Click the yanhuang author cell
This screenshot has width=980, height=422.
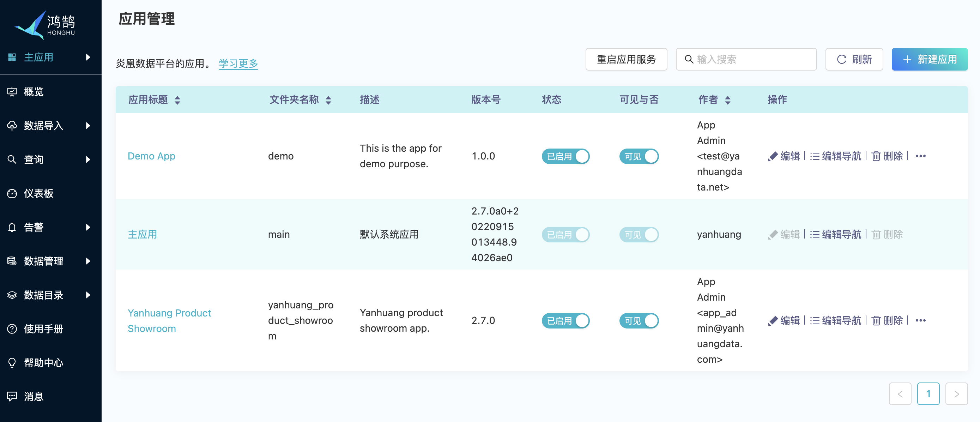tap(719, 234)
